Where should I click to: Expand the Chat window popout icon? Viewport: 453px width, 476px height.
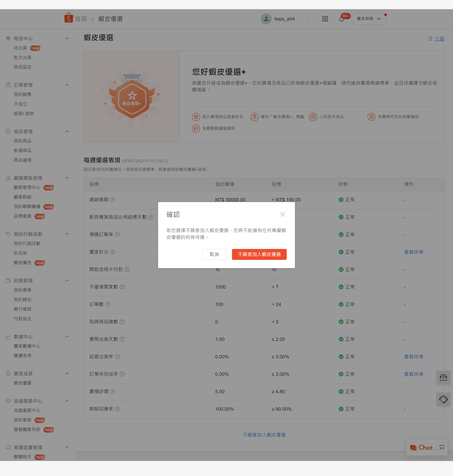point(442,447)
